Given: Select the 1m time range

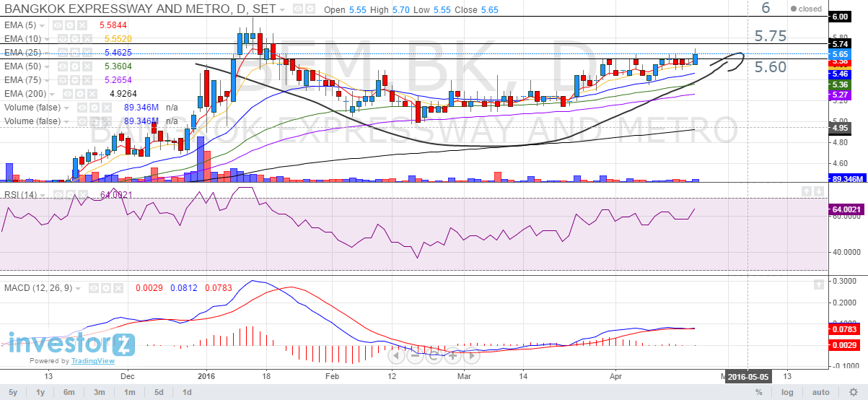Looking at the screenshot, I should pos(129,392).
